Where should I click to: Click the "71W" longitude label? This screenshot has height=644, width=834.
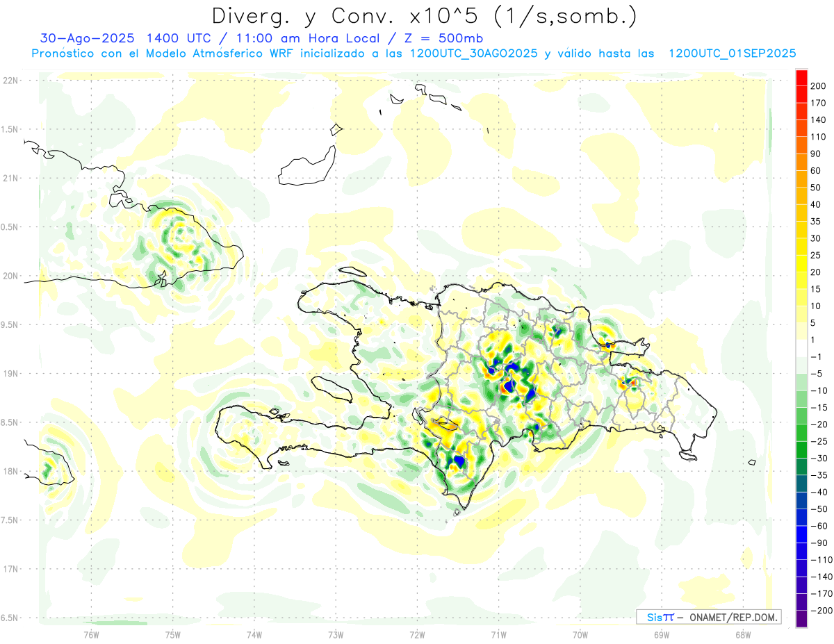tap(498, 634)
